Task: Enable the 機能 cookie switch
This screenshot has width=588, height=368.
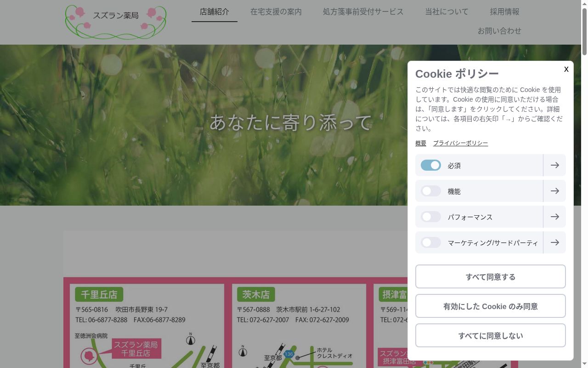Action: coord(431,191)
